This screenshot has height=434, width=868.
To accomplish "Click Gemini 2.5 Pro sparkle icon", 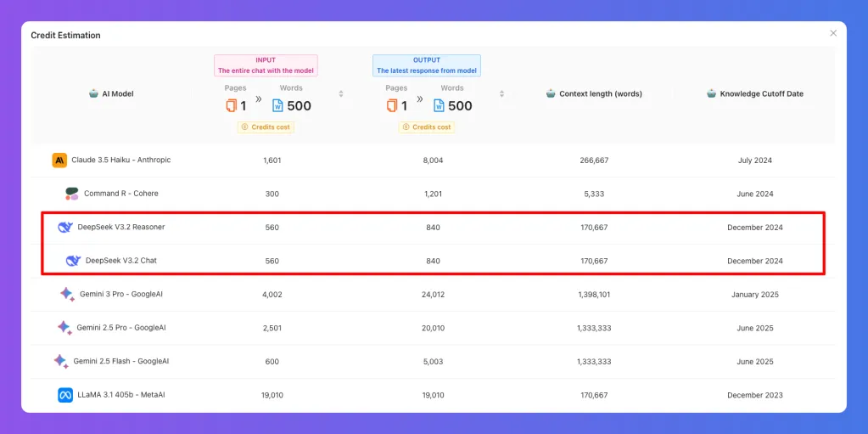I will [x=64, y=328].
